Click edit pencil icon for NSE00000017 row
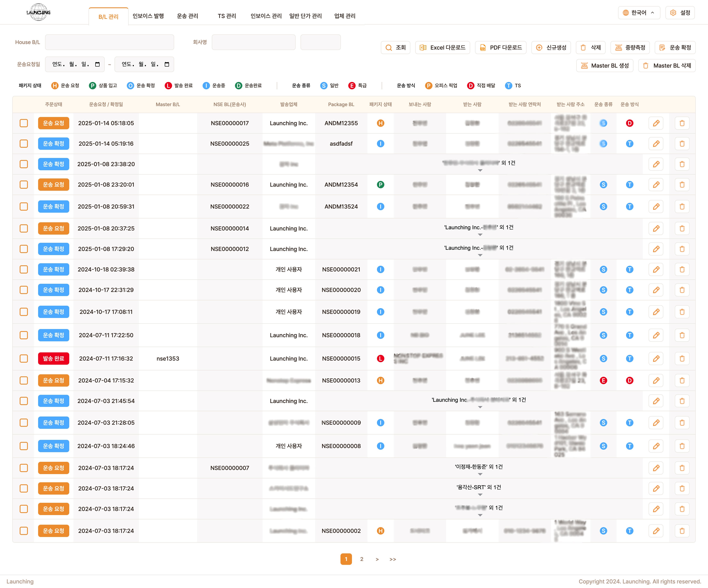The height and width of the screenshot is (588, 708). [x=656, y=123]
